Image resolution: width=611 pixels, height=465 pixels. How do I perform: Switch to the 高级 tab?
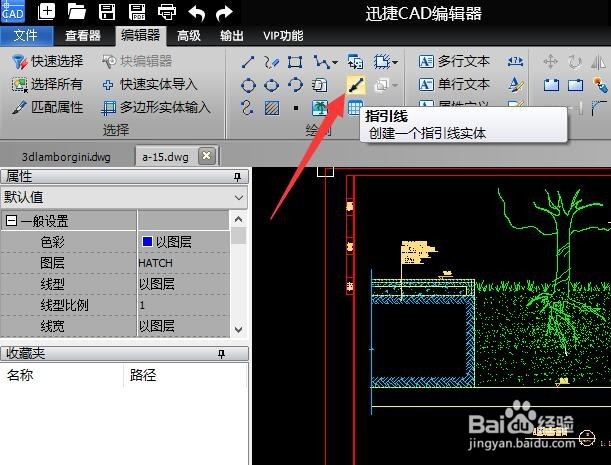pos(189,36)
